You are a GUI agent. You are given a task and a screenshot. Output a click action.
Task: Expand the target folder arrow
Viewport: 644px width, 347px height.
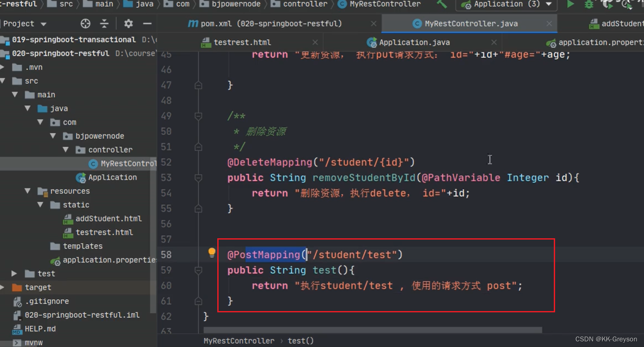point(3,287)
